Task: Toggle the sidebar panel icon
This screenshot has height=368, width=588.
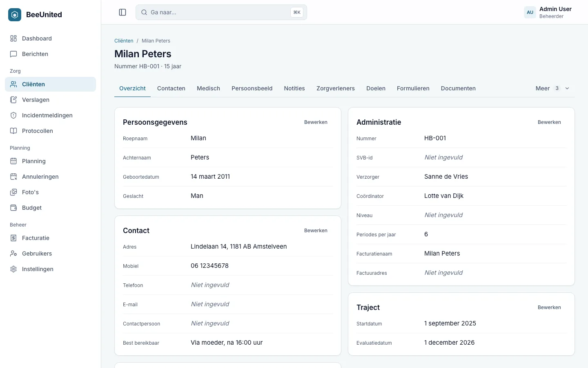Action: [122, 12]
